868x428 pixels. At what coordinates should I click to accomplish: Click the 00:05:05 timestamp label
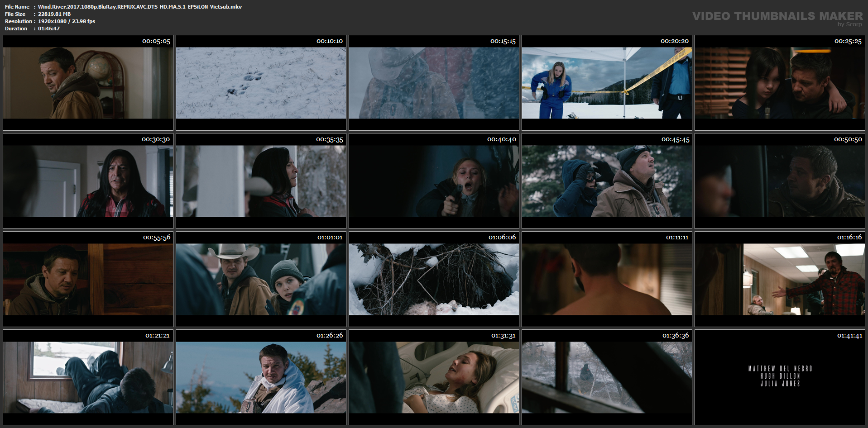pos(156,41)
